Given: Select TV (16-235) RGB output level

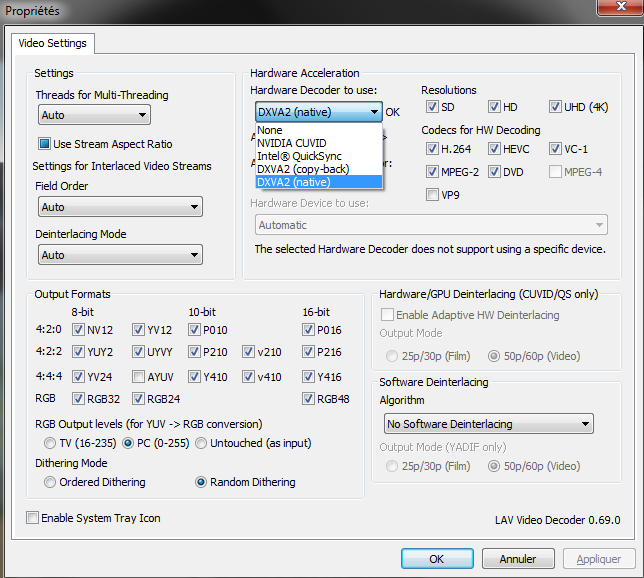Looking at the screenshot, I should click(x=50, y=443).
